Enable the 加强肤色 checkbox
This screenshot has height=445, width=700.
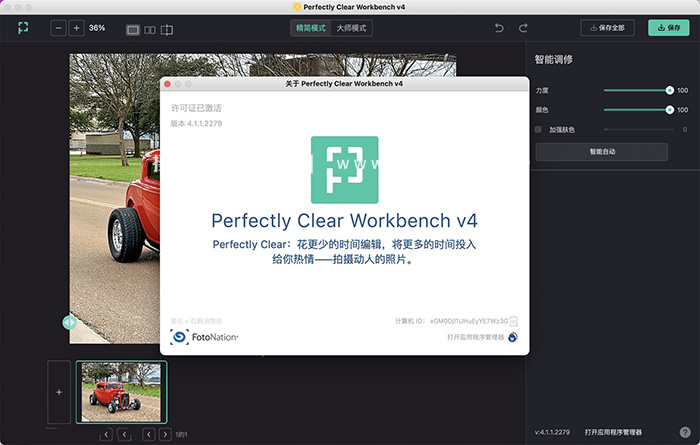coord(538,129)
